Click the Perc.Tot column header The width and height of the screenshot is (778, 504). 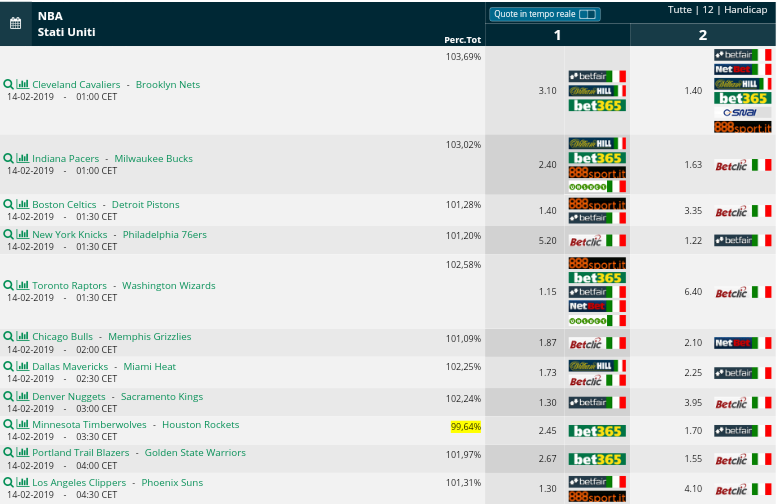(462, 40)
